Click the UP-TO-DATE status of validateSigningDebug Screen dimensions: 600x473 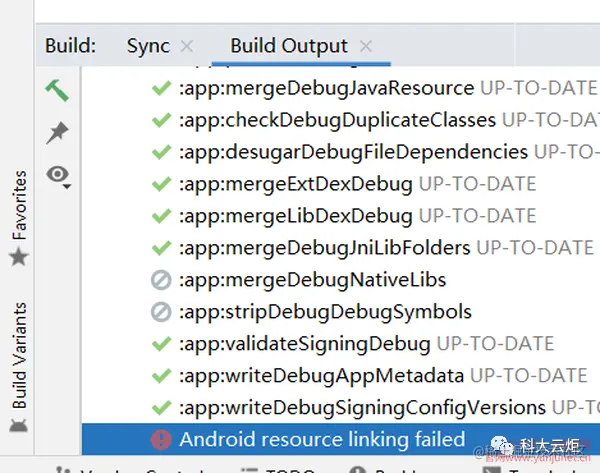coord(496,344)
